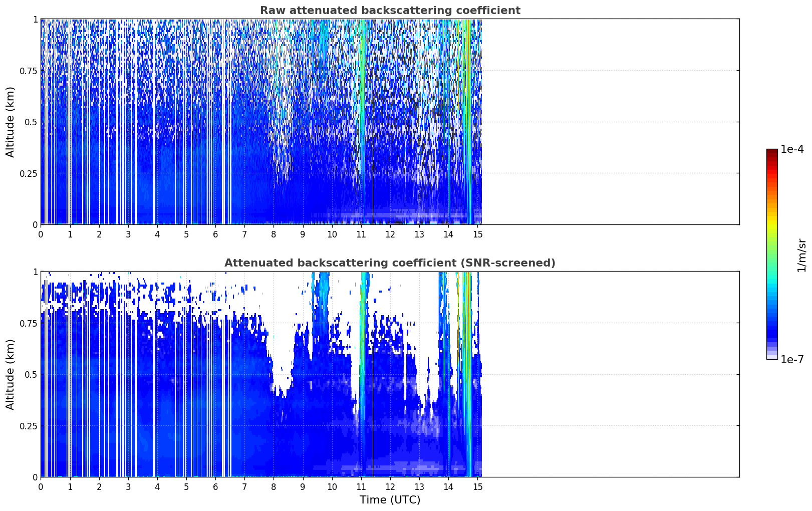Screen dimensions: 812x511
Task: Click the "Raw attenuated backscattering coefficient" title
Action: coord(390,11)
